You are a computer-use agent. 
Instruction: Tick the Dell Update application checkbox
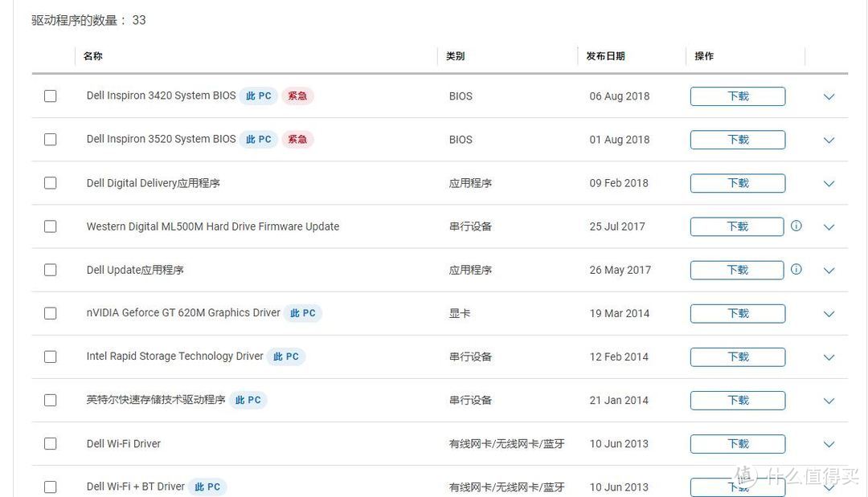(51, 270)
